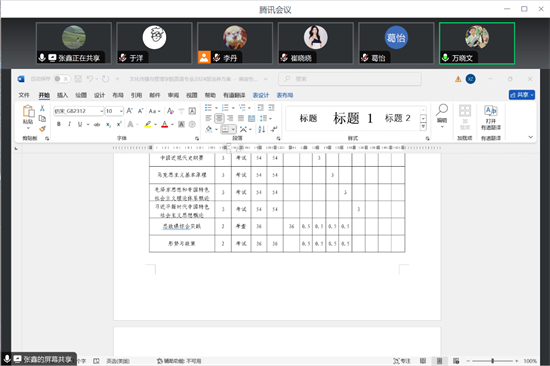Toggle show paragraph marks

tap(274, 129)
